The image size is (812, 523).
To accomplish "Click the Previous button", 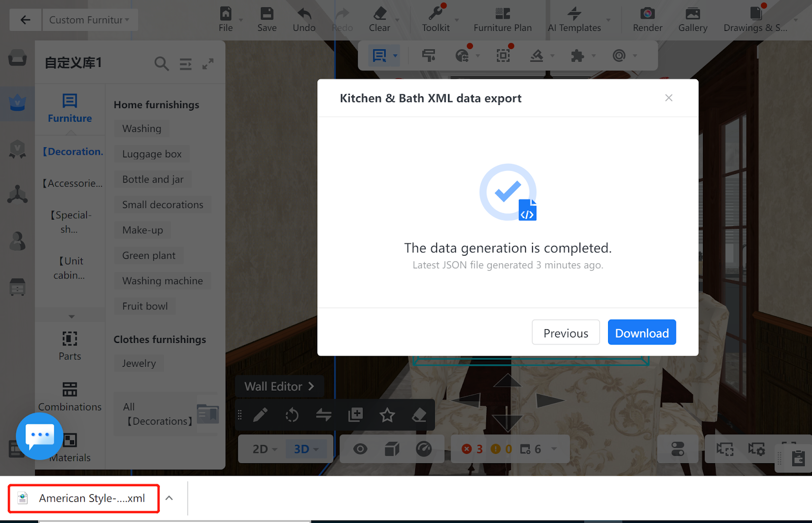I will coord(565,333).
